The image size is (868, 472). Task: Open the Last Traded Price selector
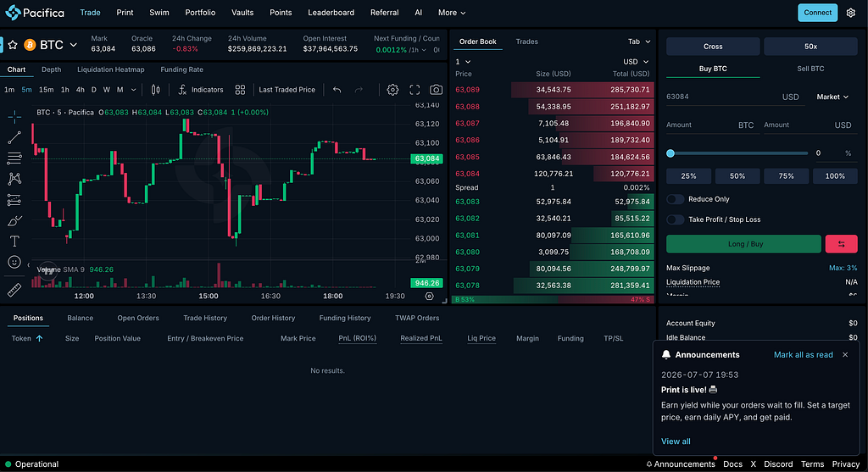tap(287, 90)
